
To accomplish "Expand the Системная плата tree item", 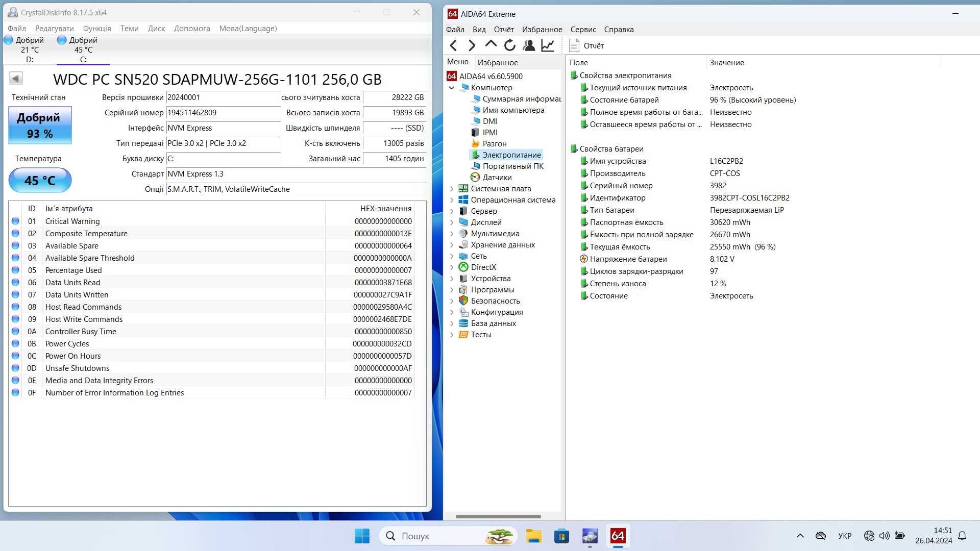I will (x=451, y=188).
